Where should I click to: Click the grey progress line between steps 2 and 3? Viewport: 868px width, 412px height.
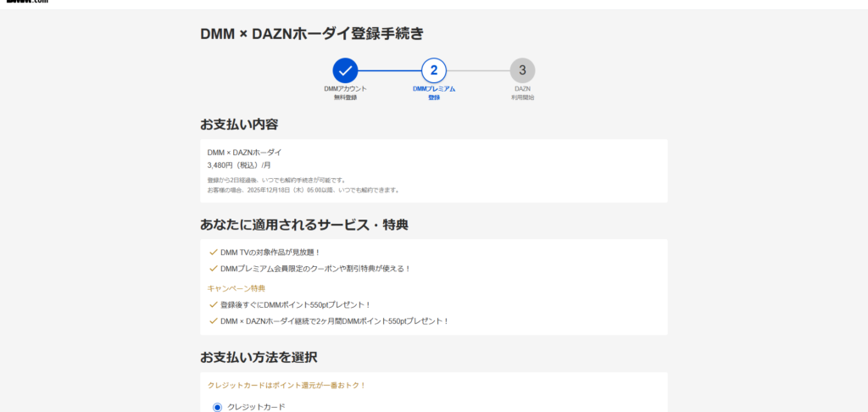(x=478, y=70)
